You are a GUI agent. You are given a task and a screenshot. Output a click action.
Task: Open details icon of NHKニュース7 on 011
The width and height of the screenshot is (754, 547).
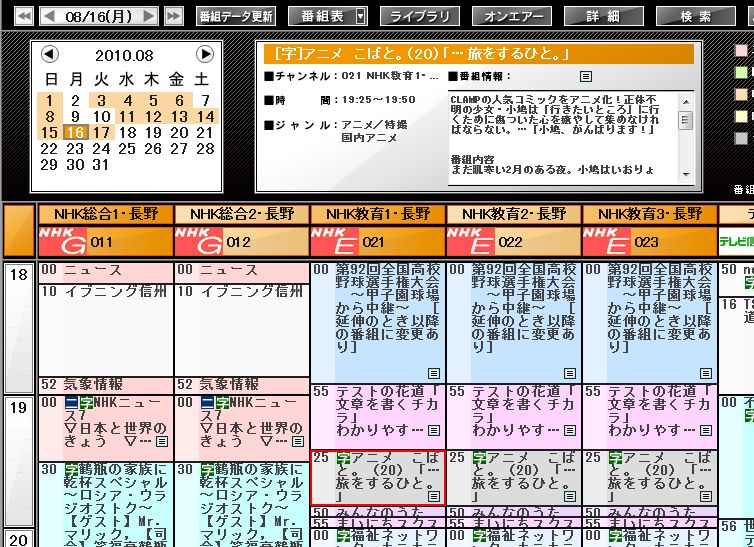162,441
